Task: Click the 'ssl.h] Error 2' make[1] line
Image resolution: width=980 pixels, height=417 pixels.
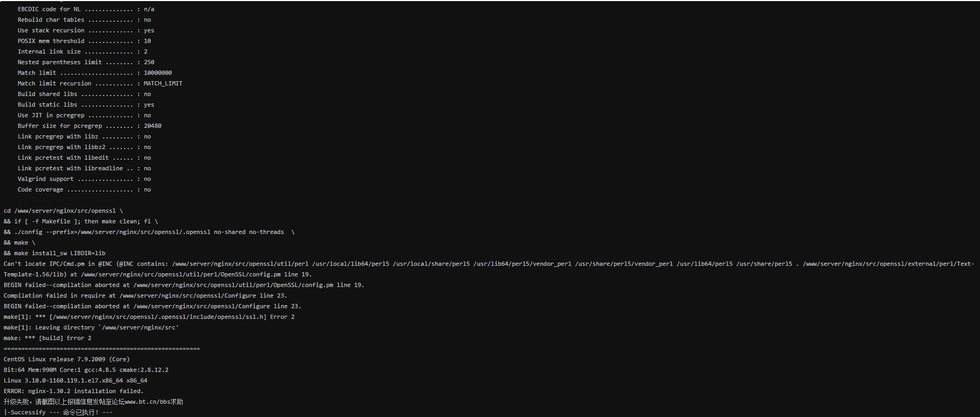Action: click(x=149, y=317)
